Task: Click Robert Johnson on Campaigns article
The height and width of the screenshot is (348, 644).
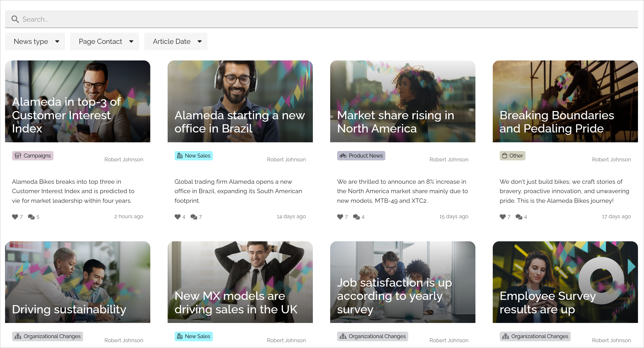Action: [124, 159]
